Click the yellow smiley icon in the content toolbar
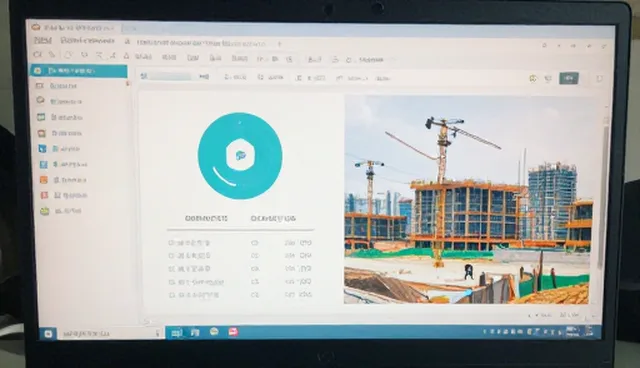 pos(533,78)
